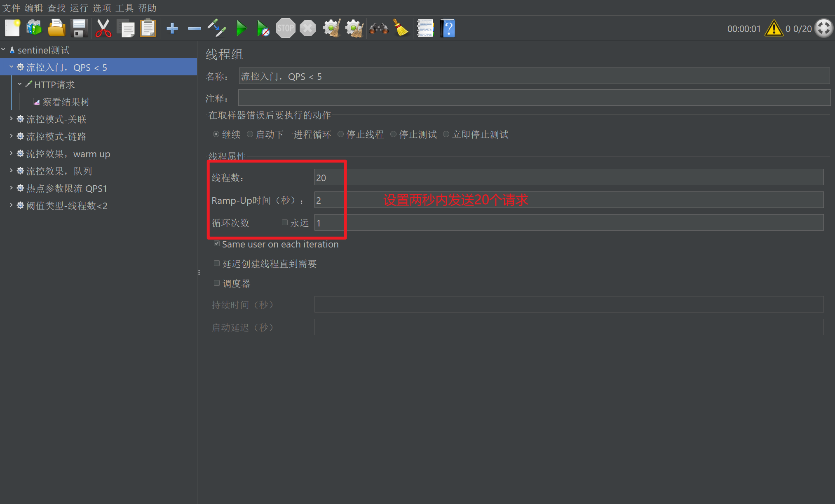Click the Paste clipboard icon
Viewport: 835px width, 504px height.
pos(148,28)
